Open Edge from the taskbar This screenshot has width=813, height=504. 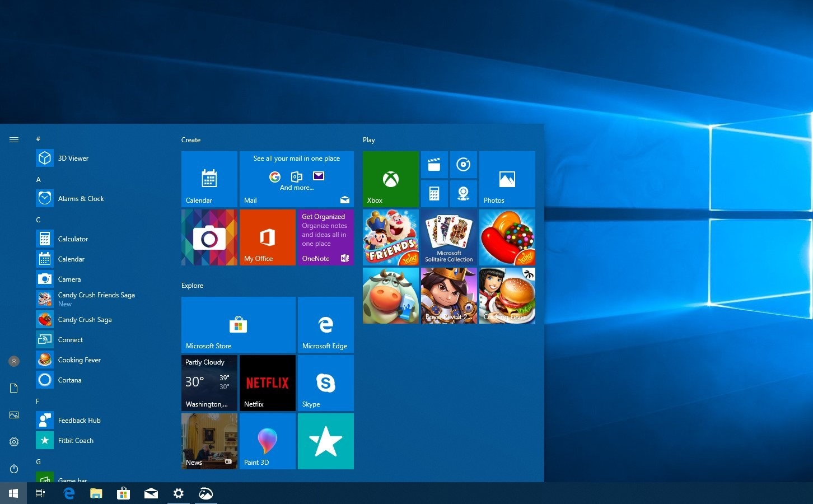pyautogui.click(x=69, y=493)
